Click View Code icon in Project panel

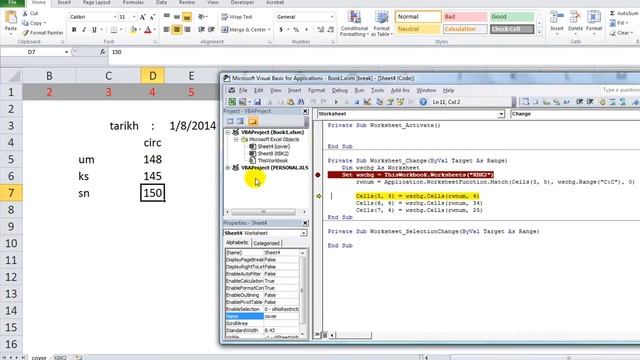pos(230,121)
